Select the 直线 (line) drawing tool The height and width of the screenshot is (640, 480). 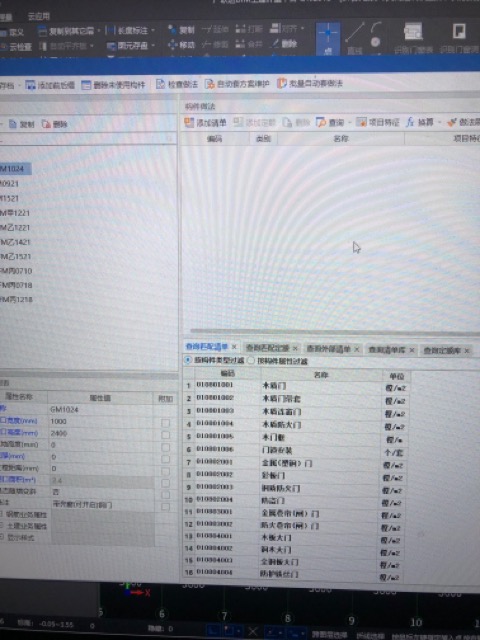[355, 39]
